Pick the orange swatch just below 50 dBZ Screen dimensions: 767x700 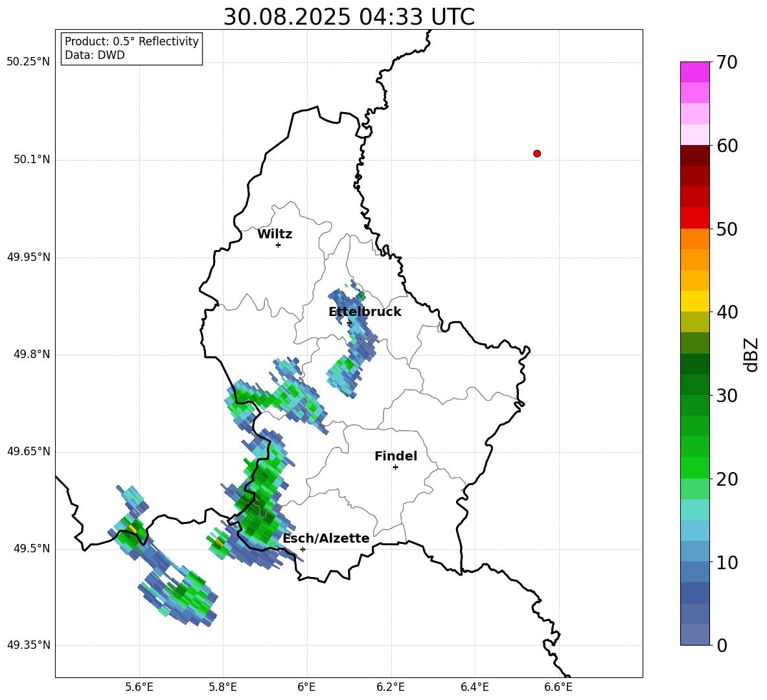click(694, 238)
